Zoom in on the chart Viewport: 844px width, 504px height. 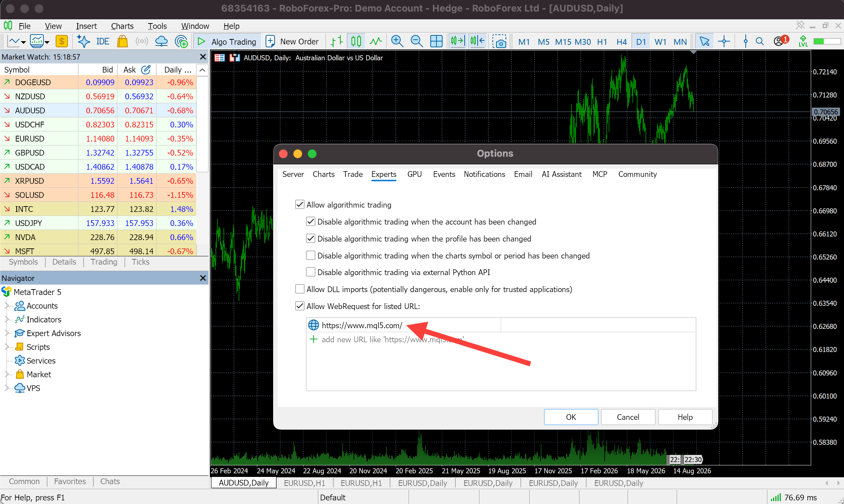click(397, 42)
